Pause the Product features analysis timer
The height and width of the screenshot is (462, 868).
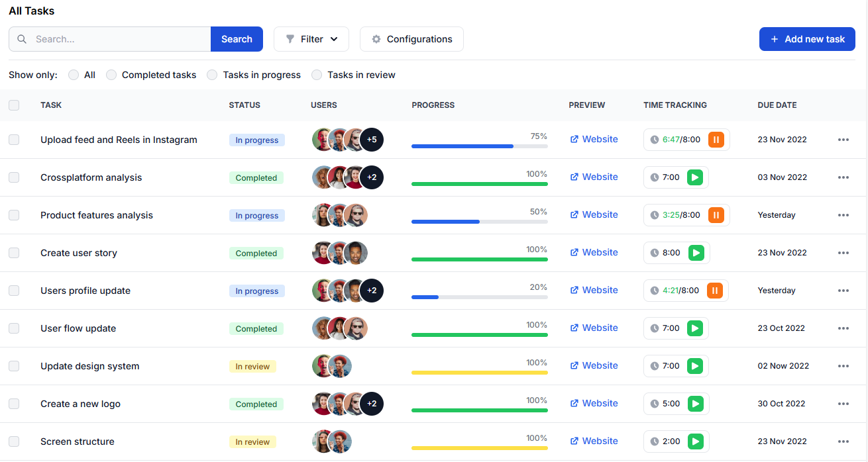point(716,215)
